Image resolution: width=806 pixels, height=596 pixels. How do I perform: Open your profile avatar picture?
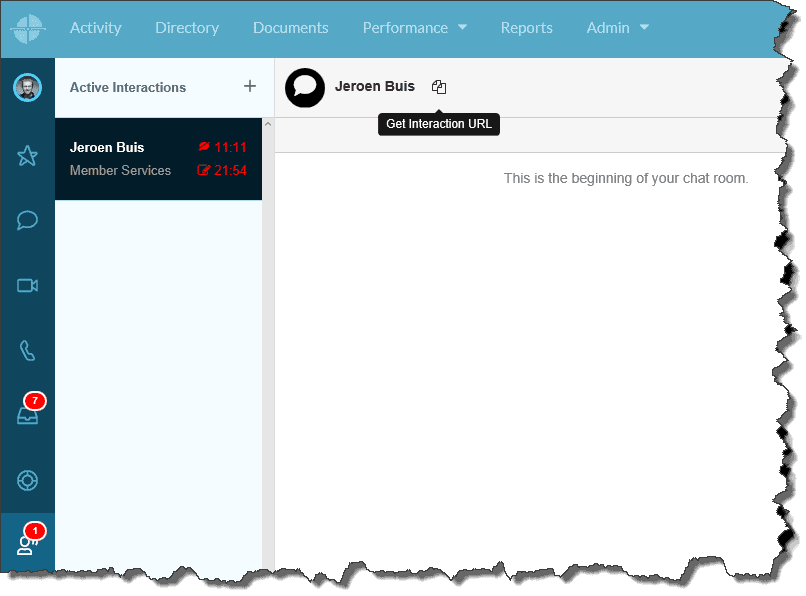click(27, 87)
